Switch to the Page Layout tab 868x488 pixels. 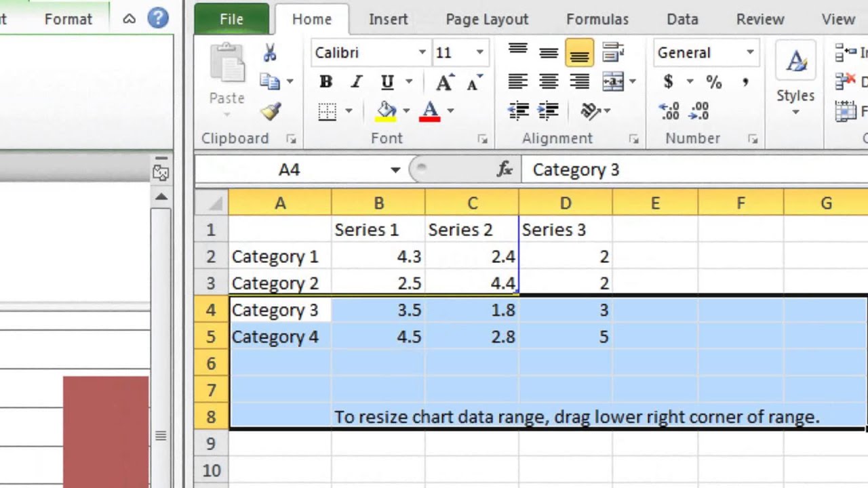pos(487,20)
